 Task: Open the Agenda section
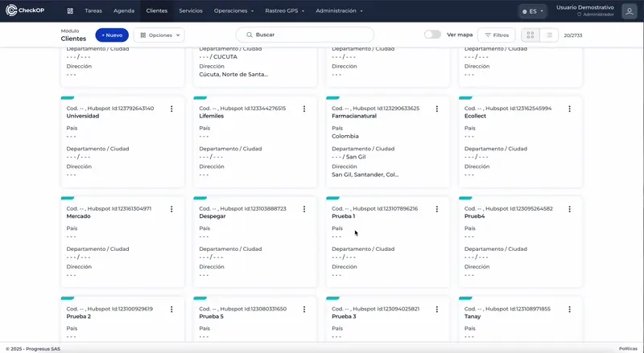point(124,11)
